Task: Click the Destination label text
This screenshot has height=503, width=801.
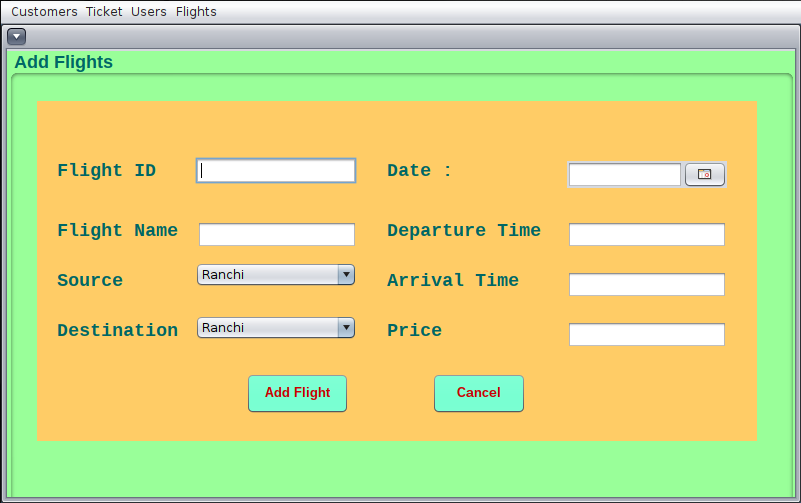Action: point(117,330)
